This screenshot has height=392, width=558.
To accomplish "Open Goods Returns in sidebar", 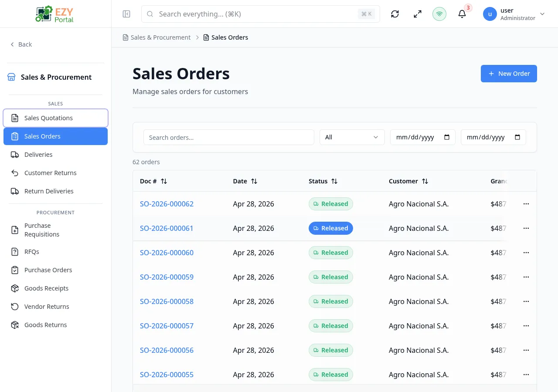I will pos(55,325).
